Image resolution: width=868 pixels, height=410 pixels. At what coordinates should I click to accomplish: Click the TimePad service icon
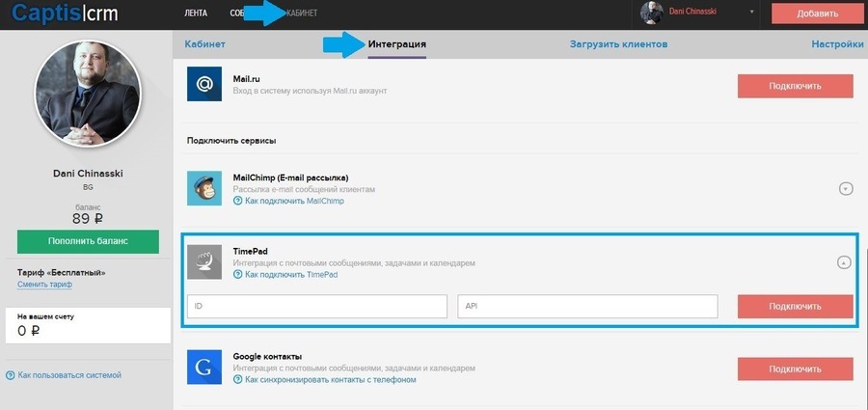pos(204,261)
